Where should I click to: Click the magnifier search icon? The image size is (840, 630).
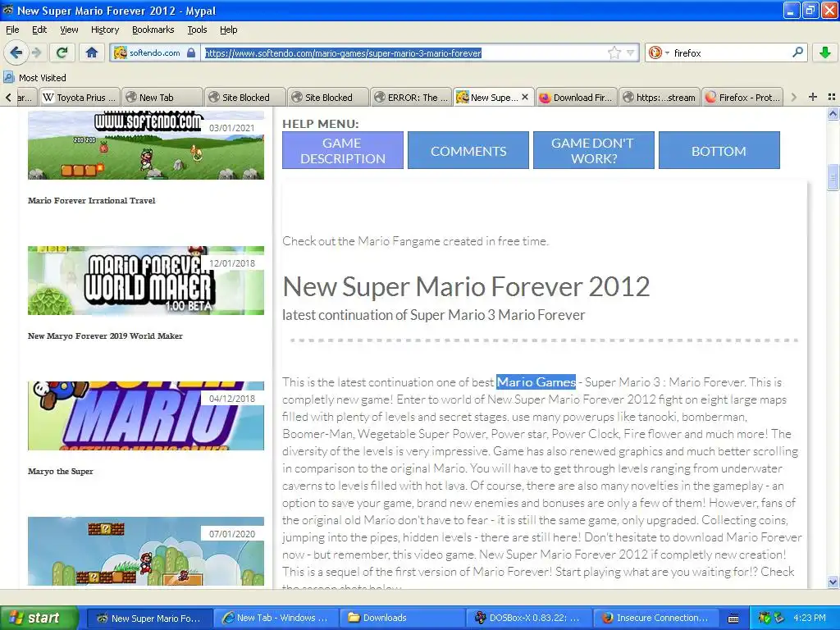click(x=797, y=52)
